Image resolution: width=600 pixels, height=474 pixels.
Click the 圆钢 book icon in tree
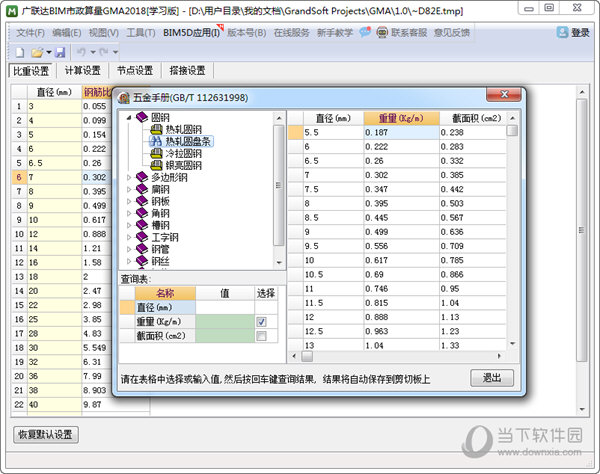[142, 117]
